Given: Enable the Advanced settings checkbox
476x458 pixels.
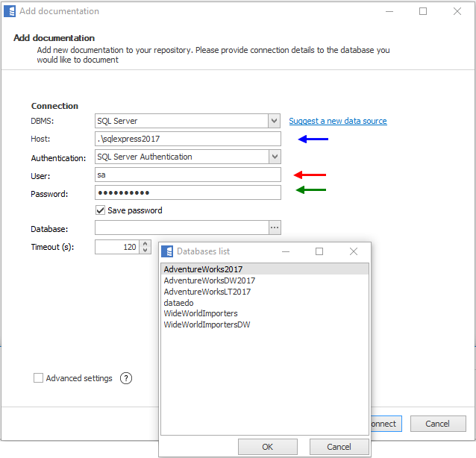Looking at the screenshot, I should coord(39,378).
